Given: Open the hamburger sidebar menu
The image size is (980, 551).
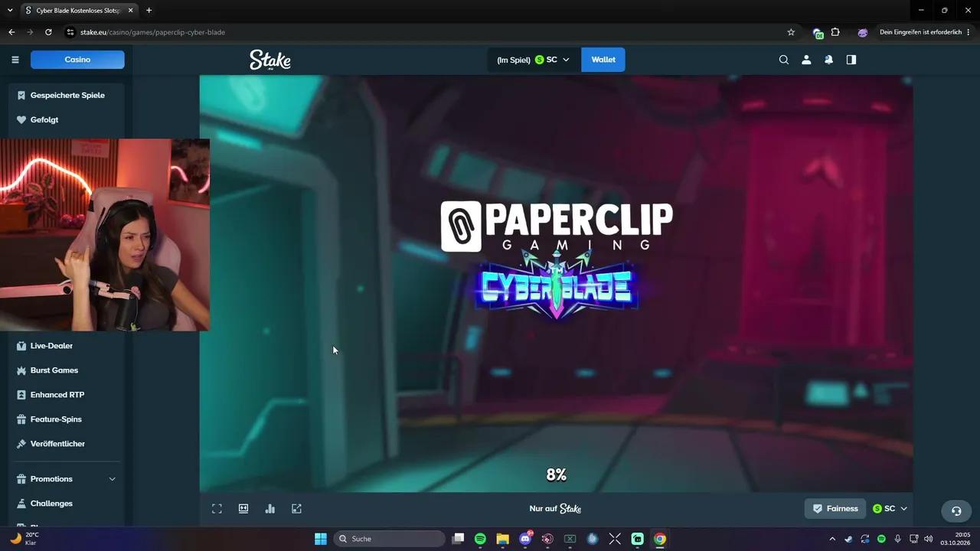Looking at the screenshot, I should pyautogui.click(x=15, y=60).
